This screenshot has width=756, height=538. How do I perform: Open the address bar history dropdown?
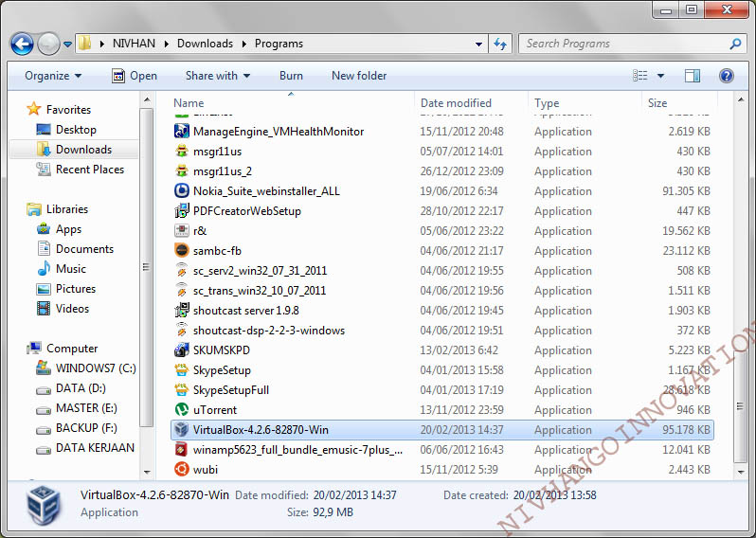pyautogui.click(x=478, y=44)
